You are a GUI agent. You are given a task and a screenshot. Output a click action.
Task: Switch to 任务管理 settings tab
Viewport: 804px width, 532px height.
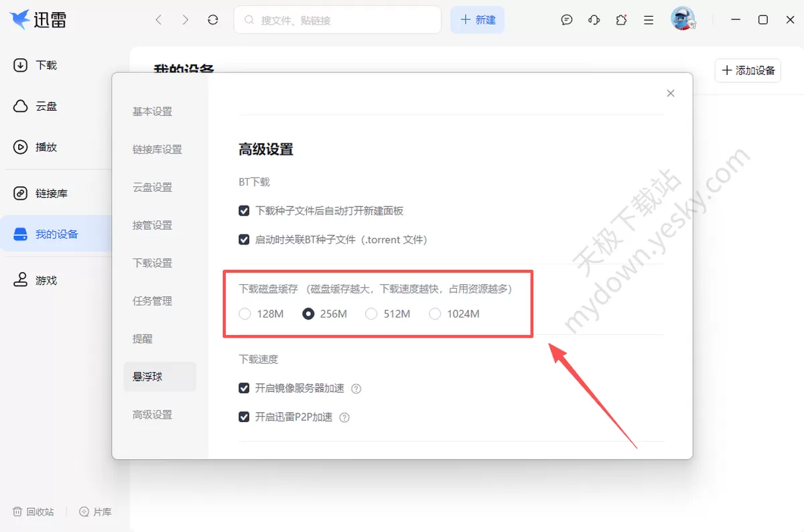coord(152,301)
